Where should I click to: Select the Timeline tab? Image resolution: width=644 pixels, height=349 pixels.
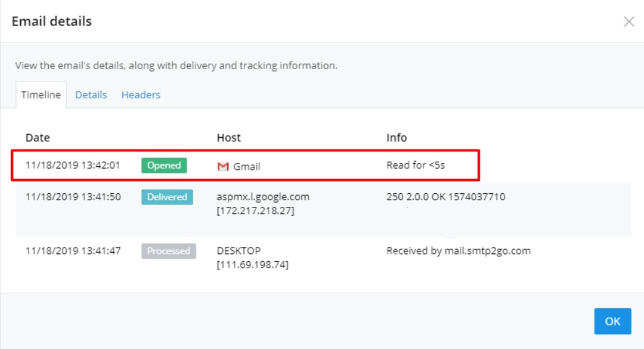(41, 95)
